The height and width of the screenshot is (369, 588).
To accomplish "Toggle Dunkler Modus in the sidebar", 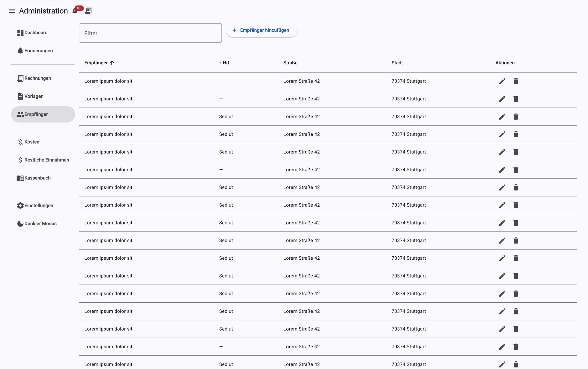I will click(x=43, y=224).
